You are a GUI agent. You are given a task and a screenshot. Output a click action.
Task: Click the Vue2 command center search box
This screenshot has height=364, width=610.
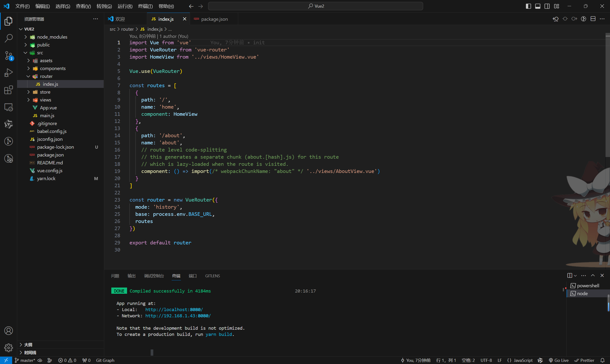point(316,6)
